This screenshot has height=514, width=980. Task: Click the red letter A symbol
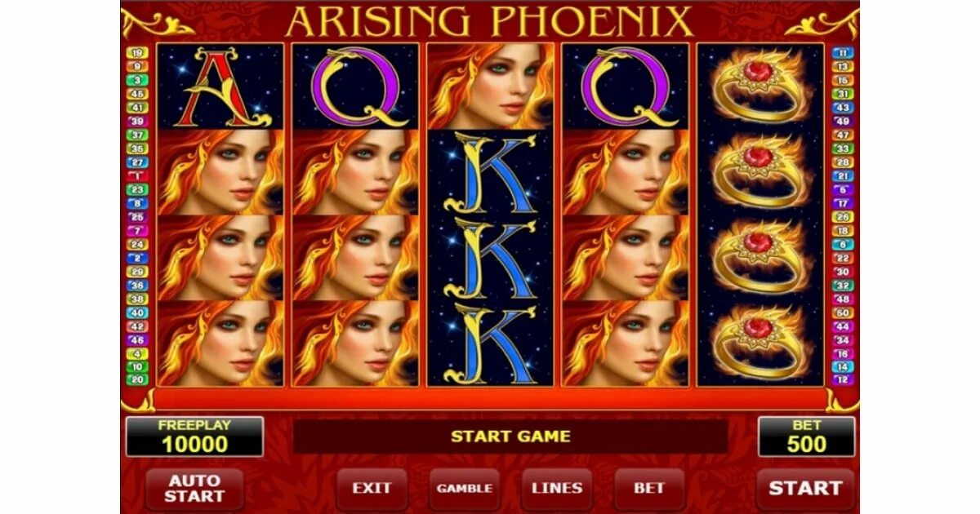pos(220,86)
